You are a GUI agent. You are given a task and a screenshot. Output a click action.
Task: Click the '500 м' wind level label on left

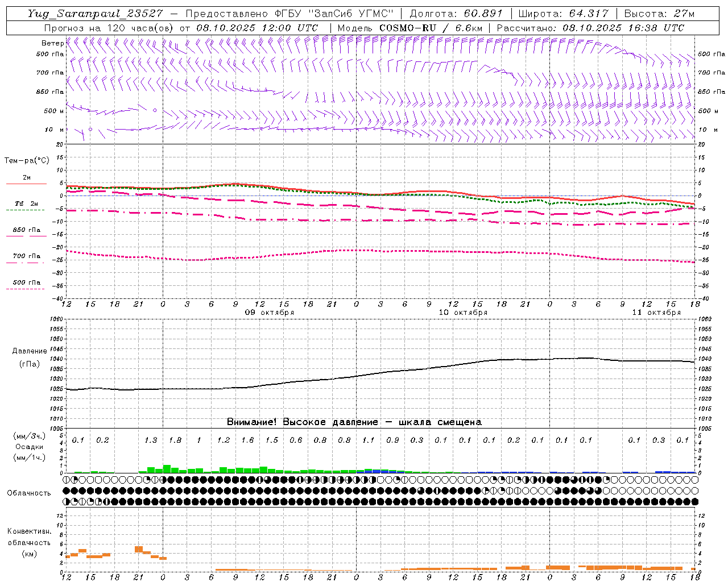[54, 111]
